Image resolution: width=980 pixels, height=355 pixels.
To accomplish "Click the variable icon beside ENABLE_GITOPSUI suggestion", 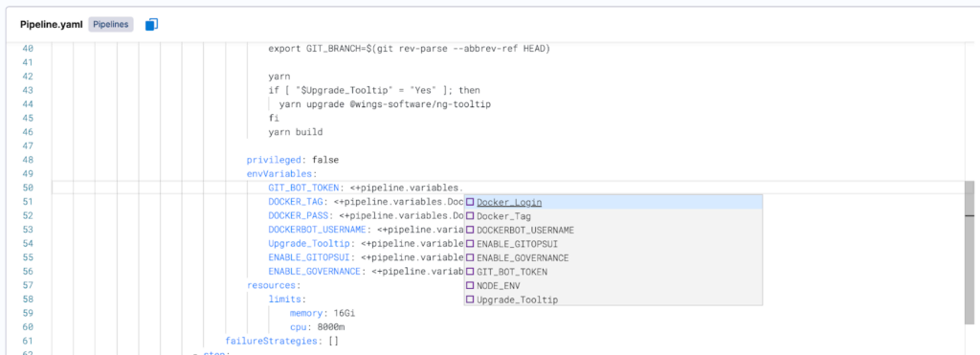I will pyautogui.click(x=470, y=244).
